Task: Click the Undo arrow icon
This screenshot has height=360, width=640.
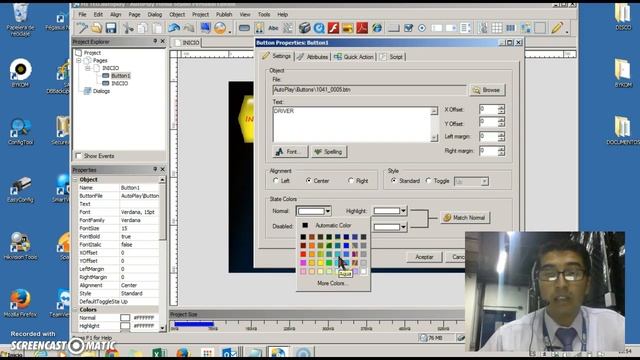Action: [x=174, y=28]
